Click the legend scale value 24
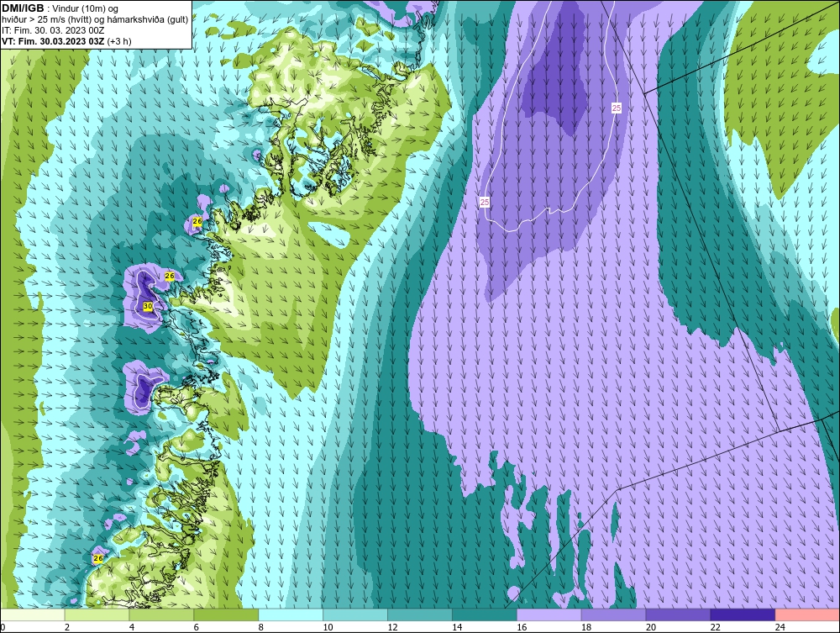This screenshot has width=840, height=633. coord(780,627)
